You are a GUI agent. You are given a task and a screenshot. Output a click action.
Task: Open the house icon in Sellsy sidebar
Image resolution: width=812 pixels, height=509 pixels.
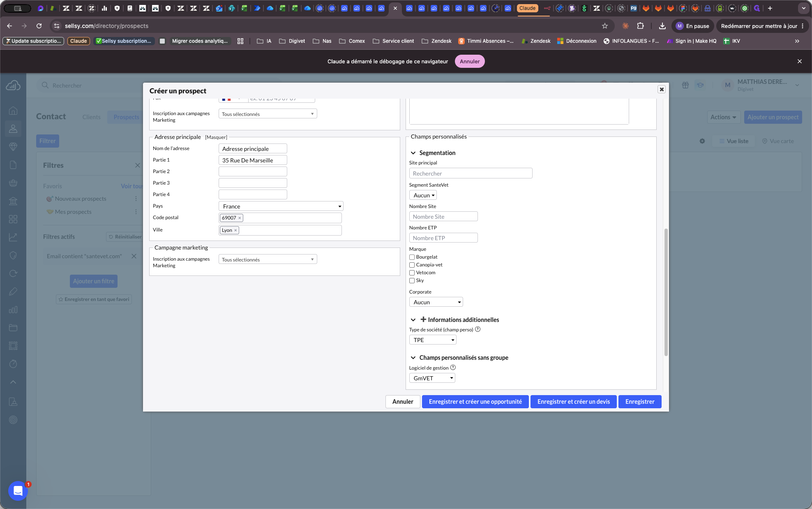click(13, 111)
